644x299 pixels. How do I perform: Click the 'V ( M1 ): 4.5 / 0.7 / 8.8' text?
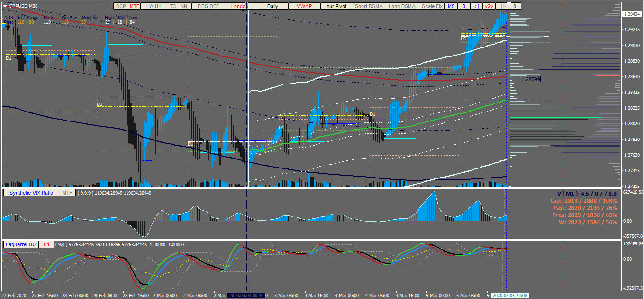[587, 193]
